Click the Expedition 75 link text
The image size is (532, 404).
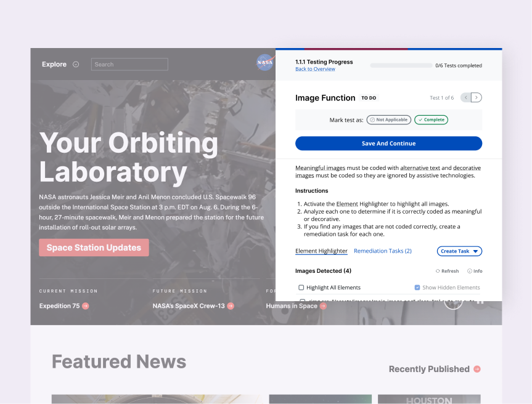click(59, 305)
